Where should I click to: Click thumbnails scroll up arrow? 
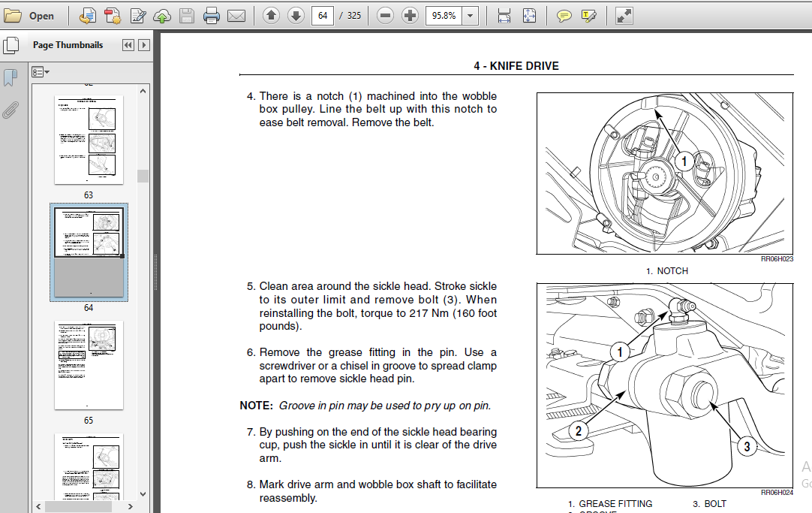[143, 91]
